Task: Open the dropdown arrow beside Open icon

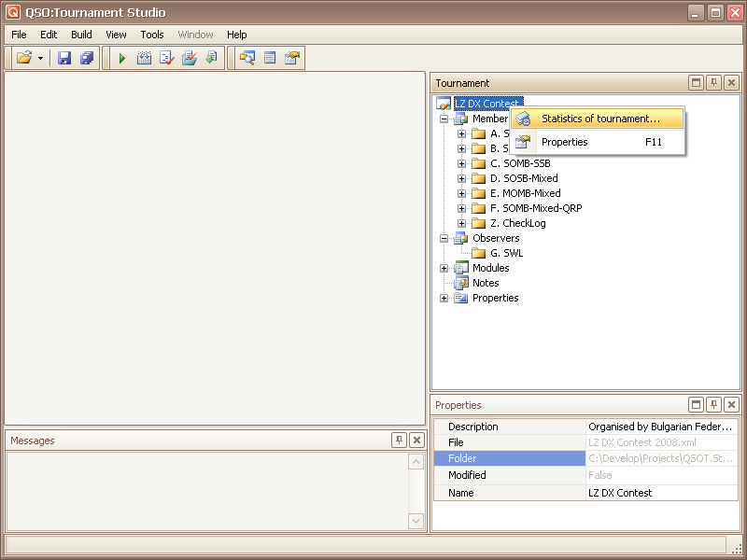Action: [x=40, y=58]
